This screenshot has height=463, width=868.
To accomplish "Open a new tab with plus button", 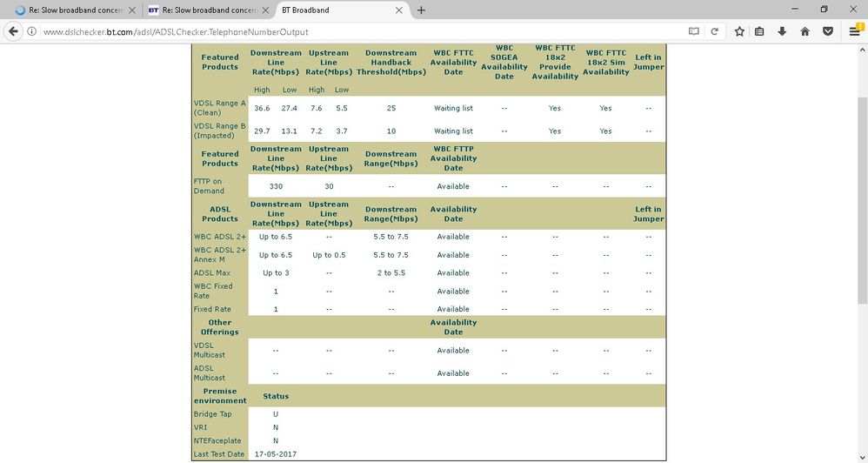I will (421, 10).
